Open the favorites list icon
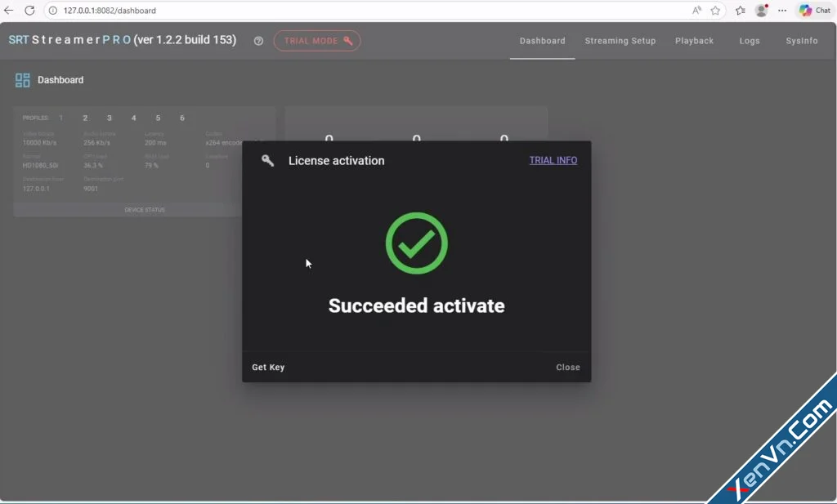 [741, 11]
